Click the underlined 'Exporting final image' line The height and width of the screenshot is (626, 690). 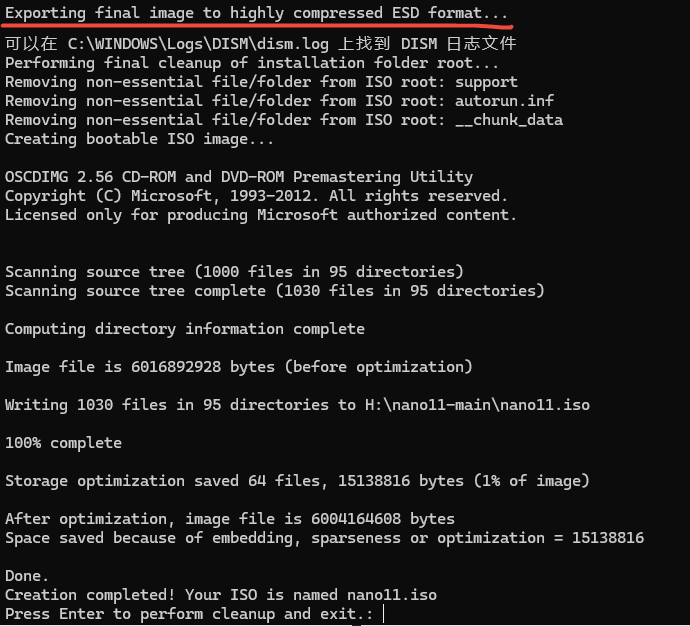coord(257,13)
